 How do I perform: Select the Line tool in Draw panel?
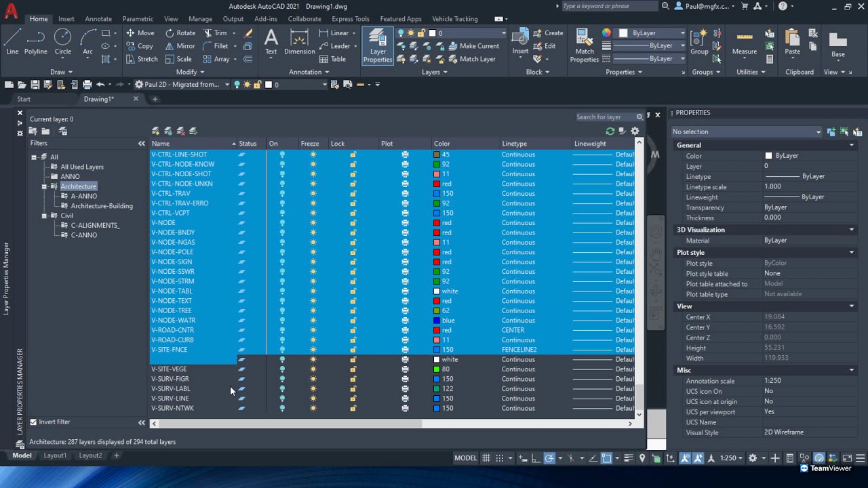coord(12,42)
